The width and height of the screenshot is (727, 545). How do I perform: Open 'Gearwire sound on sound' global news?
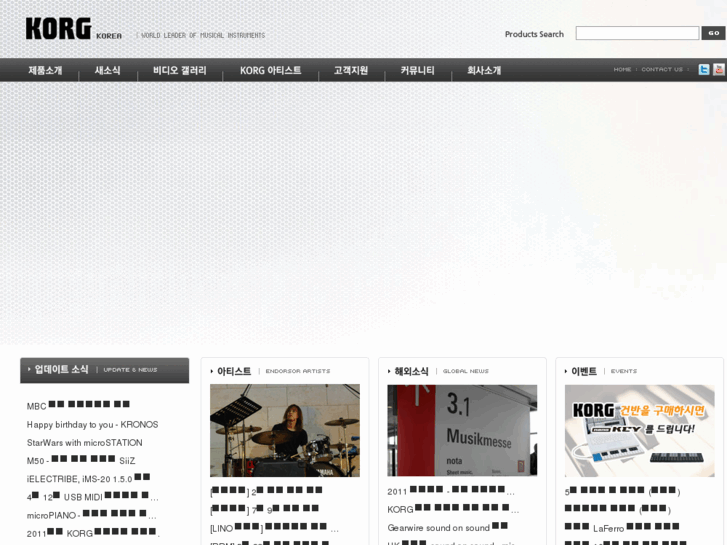click(x=447, y=528)
